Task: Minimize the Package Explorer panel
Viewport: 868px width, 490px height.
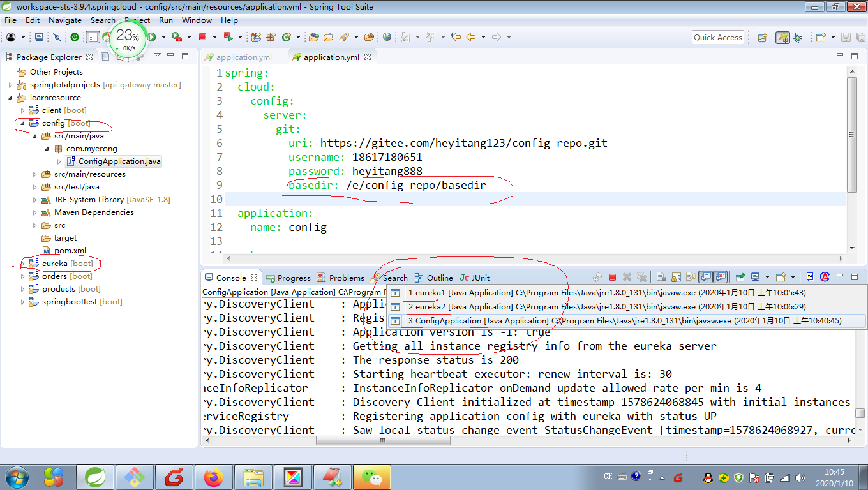Action: coord(171,56)
